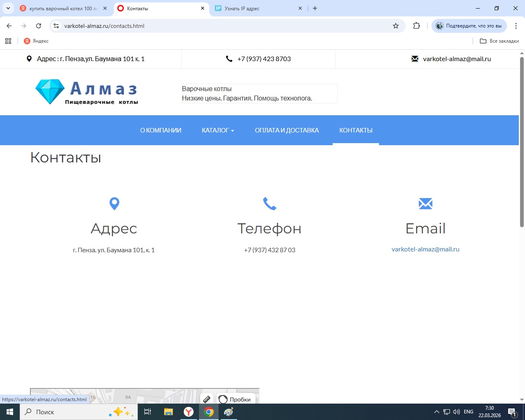Open a new tab with plus button

(x=315, y=8)
